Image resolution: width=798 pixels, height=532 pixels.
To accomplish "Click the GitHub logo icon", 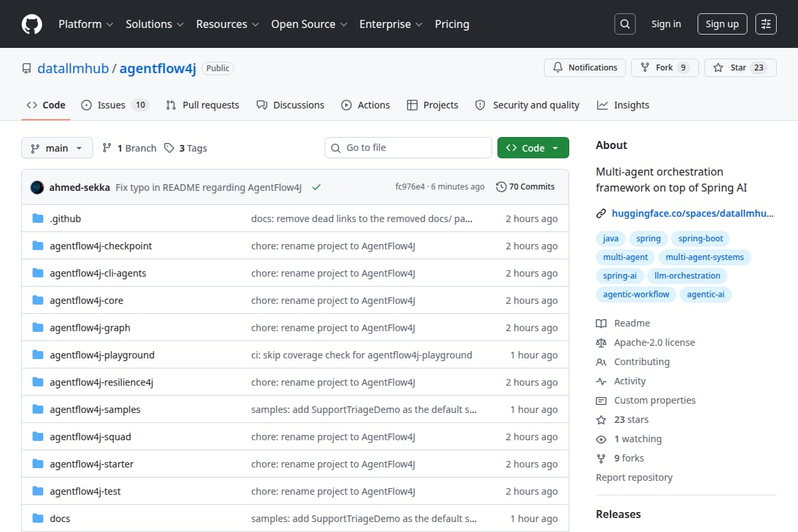I will point(32,24).
